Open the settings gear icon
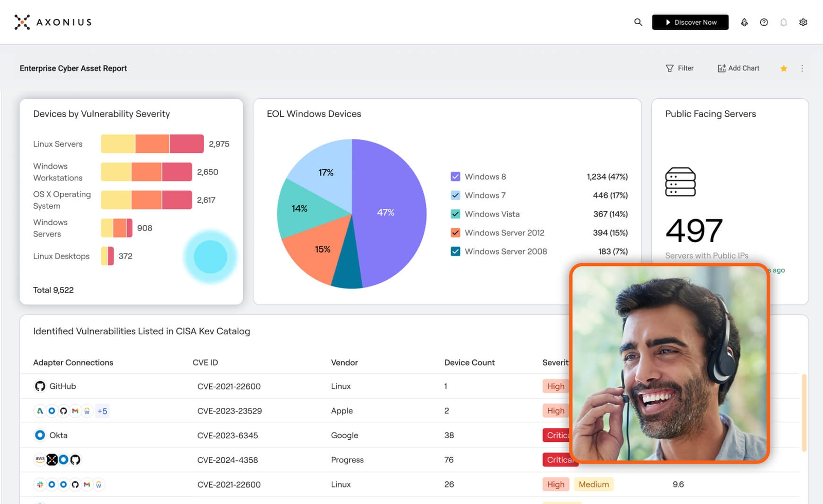Screen dimensions: 823x504 [803, 22]
